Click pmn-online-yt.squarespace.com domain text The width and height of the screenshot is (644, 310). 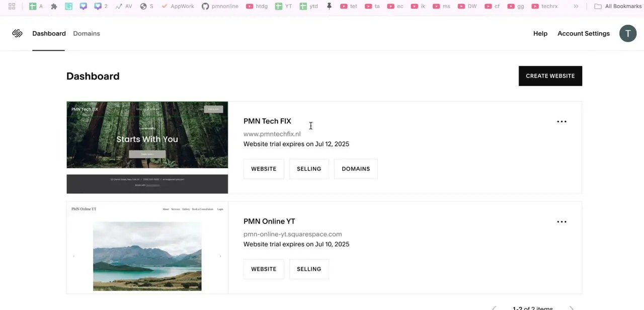click(x=293, y=234)
